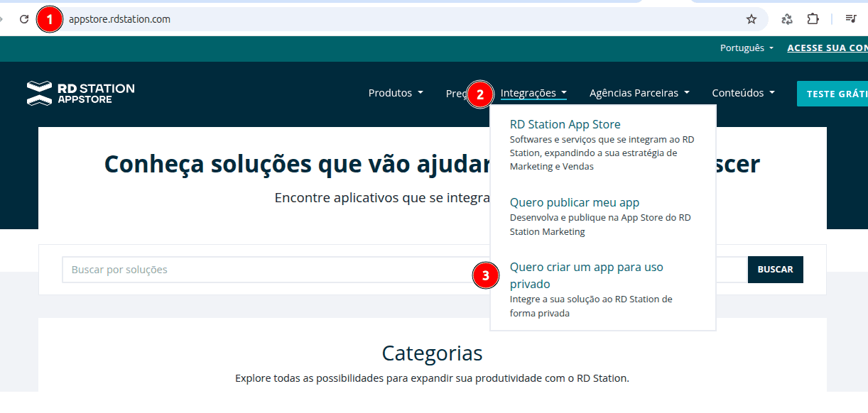Follow the ACESSE SUA CONTA link
This screenshot has width=868, height=413.
tap(828, 48)
